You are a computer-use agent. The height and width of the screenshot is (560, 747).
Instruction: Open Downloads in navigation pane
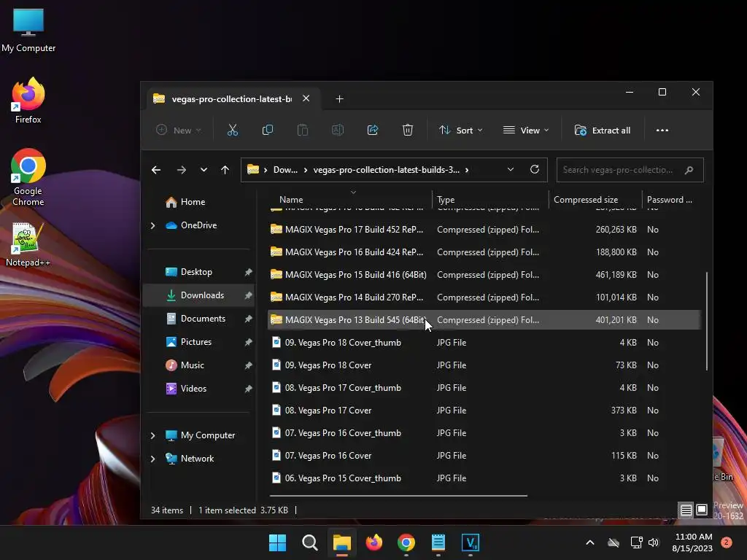click(198, 295)
